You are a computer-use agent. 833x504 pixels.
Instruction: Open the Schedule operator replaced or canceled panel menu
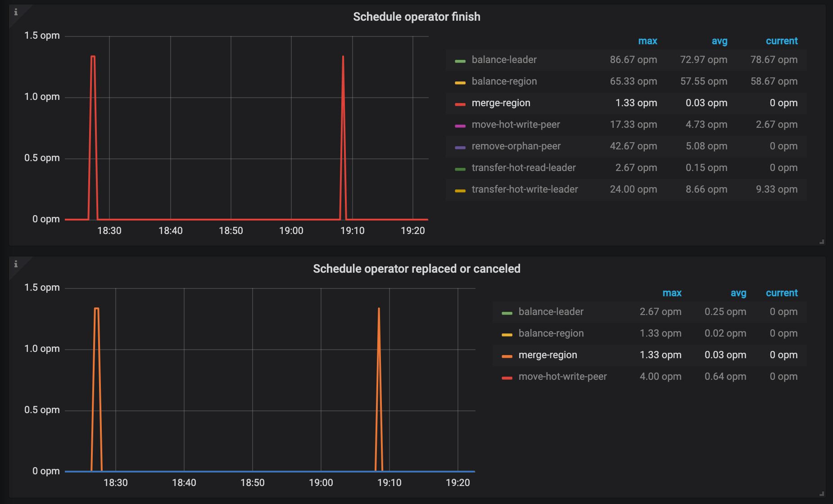416,269
